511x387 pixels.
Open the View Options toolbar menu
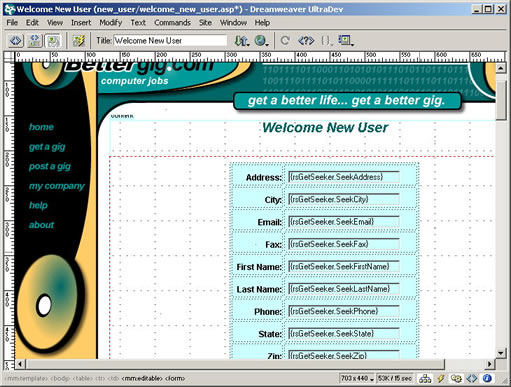(346, 41)
